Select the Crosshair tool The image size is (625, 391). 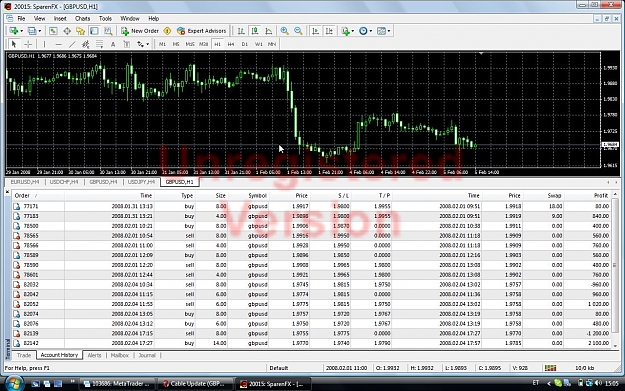[x=28, y=44]
